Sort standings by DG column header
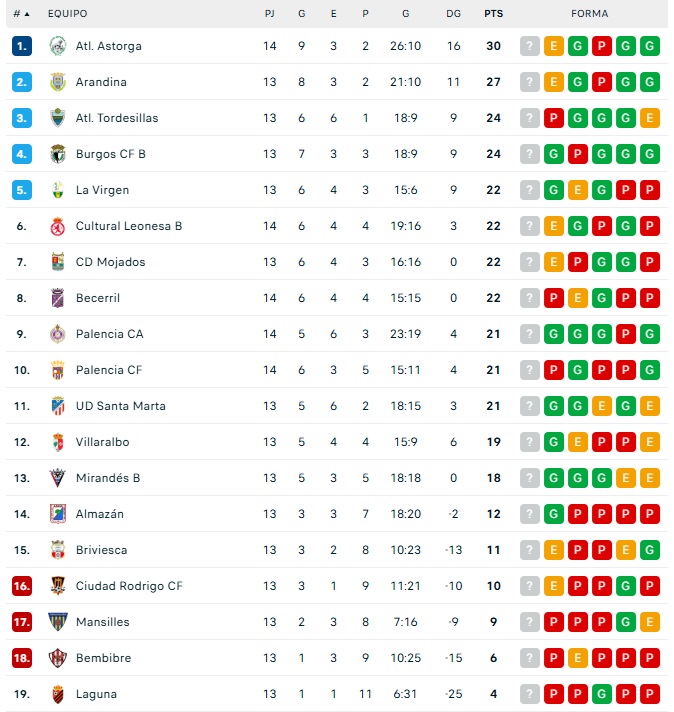This screenshot has width=674, height=712. [453, 14]
